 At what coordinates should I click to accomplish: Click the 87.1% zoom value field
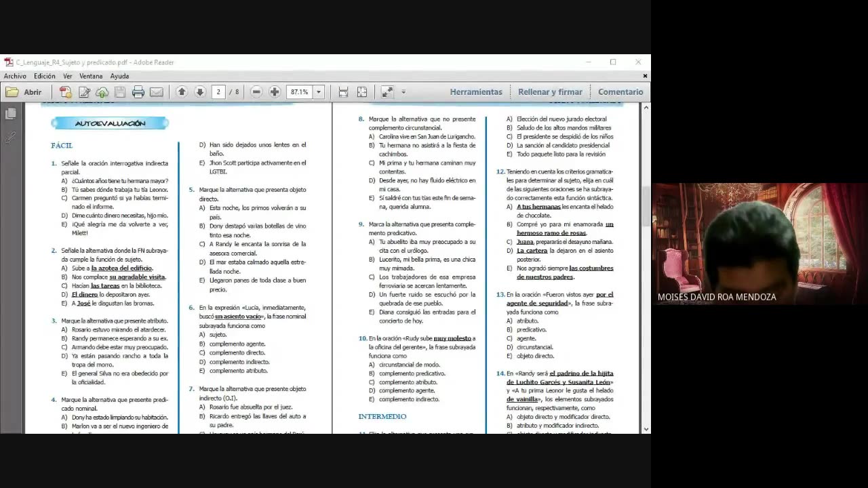click(x=299, y=92)
